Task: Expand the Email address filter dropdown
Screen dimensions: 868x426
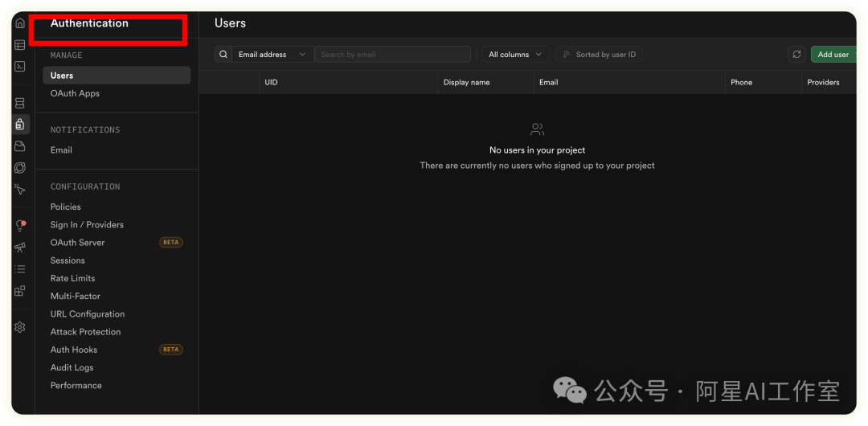Action: 272,55
